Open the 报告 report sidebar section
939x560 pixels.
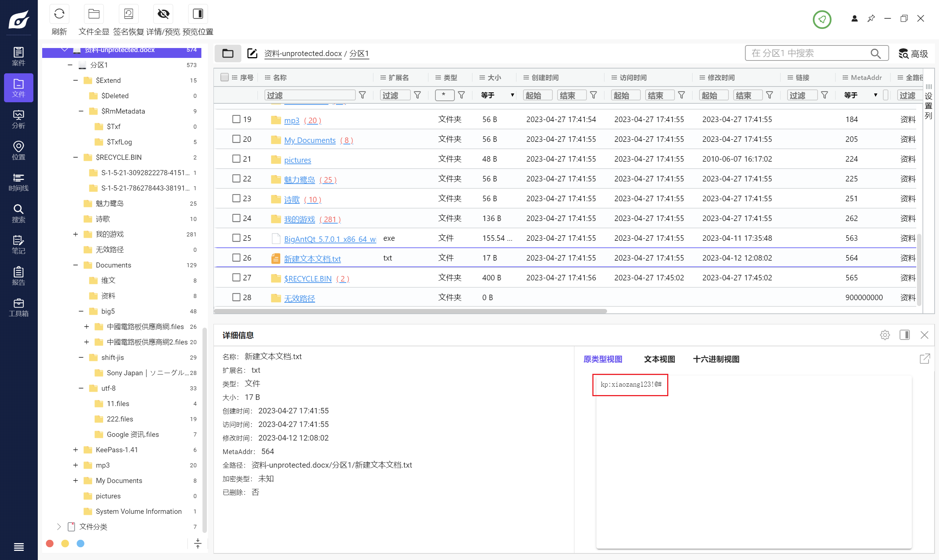click(18, 276)
